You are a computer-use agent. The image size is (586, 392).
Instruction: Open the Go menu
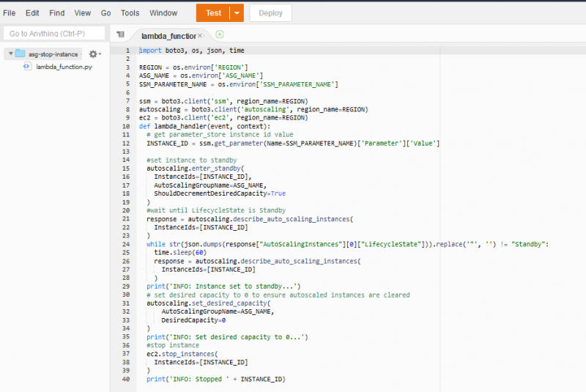click(x=106, y=13)
